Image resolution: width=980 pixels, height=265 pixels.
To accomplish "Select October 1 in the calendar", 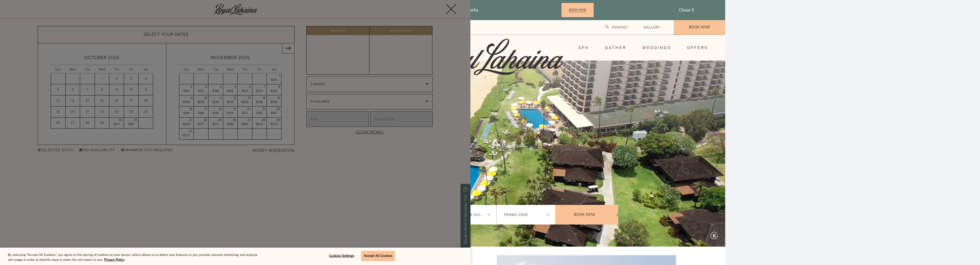I will point(102,79).
